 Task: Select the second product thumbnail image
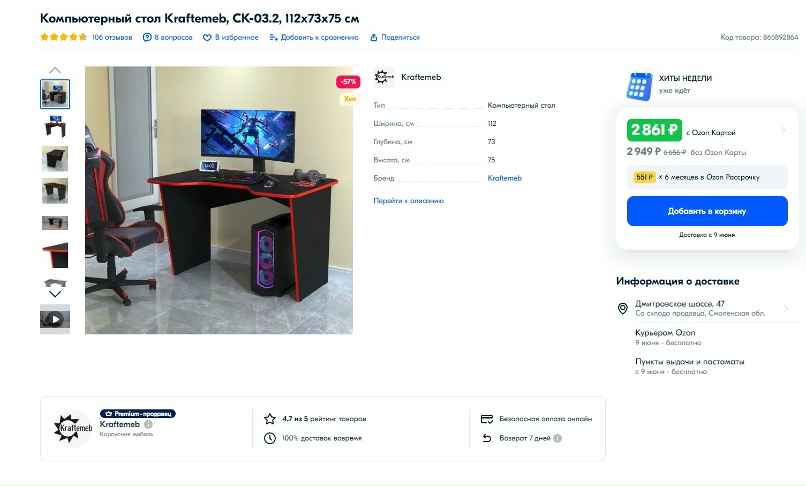click(55, 127)
